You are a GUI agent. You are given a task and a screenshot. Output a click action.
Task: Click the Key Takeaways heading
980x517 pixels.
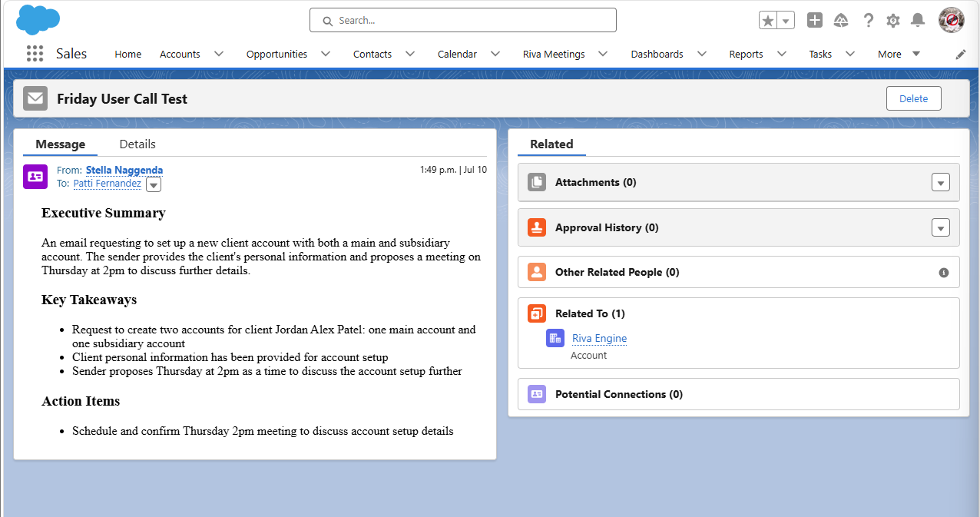pyautogui.click(x=89, y=300)
